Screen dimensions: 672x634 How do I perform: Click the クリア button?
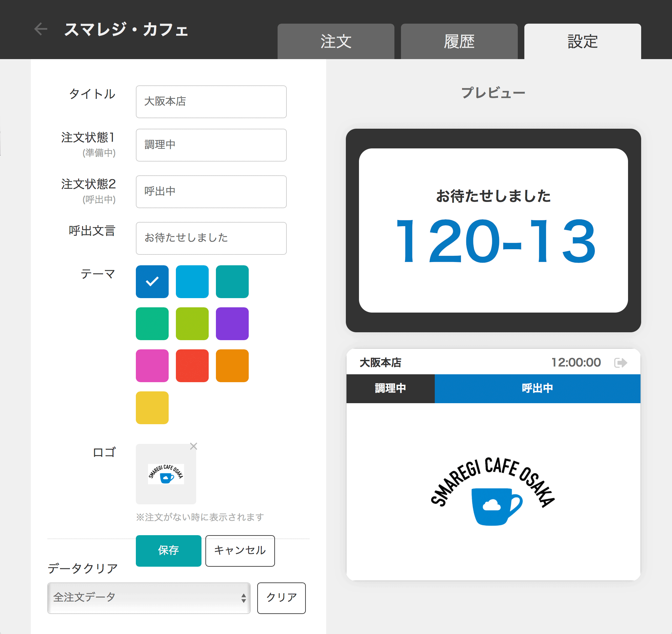click(x=281, y=598)
